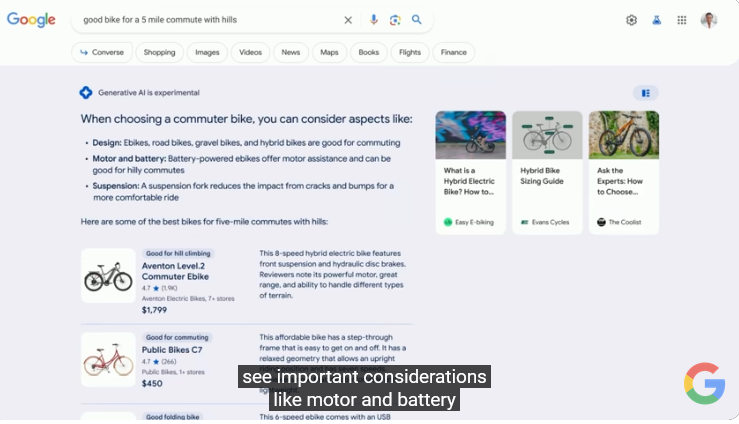
Task: Open the Maps tab
Action: click(329, 52)
